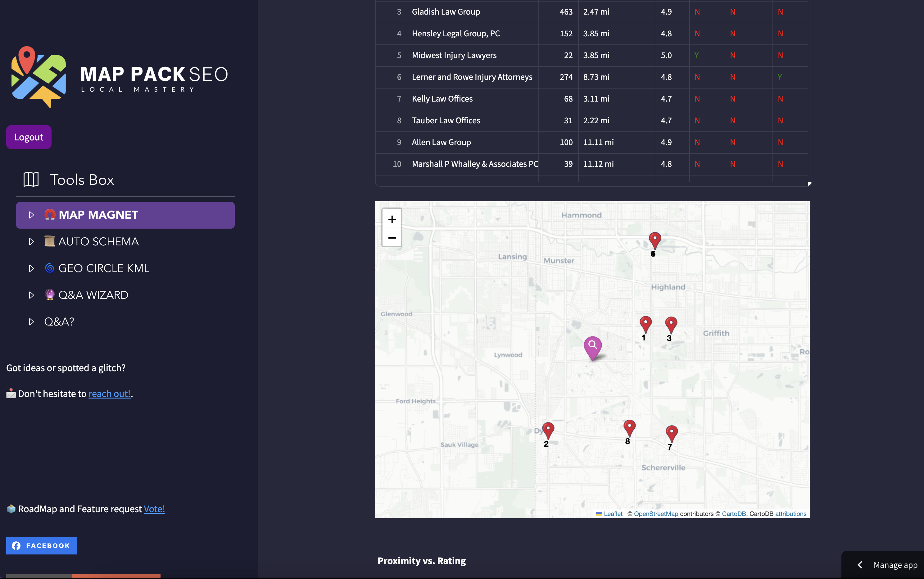Open the GEO CIRCLE KML tool
This screenshot has width=924, height=579.
125,268
